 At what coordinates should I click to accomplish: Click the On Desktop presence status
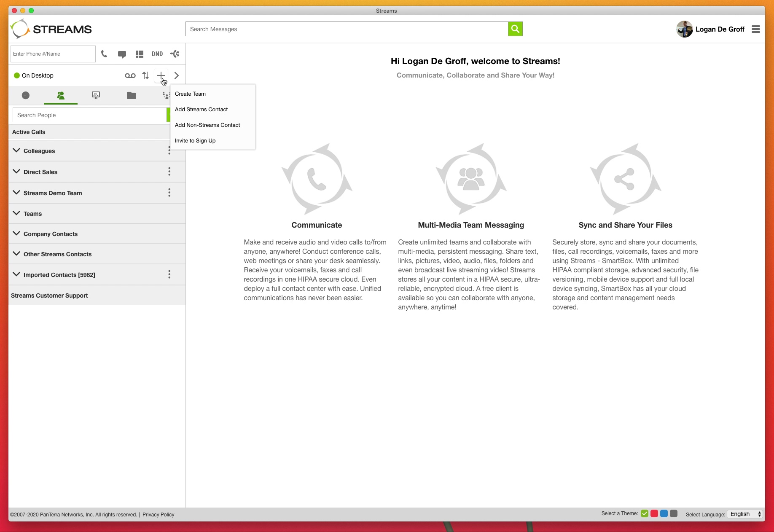tap(34, 75)
